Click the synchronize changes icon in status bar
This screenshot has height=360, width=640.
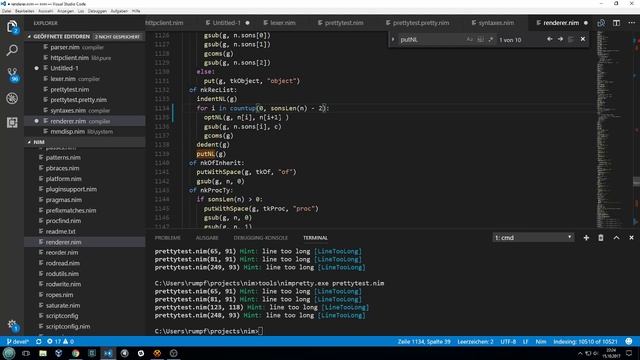click(x=39, y=341)
